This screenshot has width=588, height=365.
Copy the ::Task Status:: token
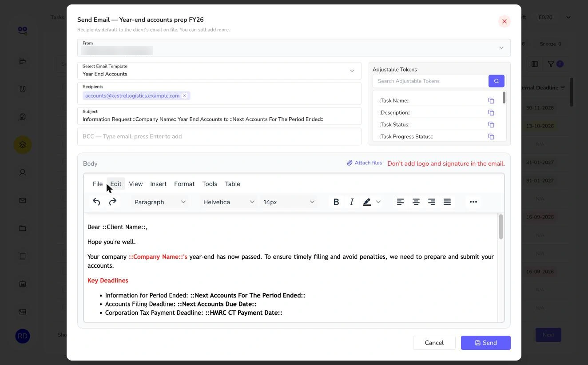491,125
